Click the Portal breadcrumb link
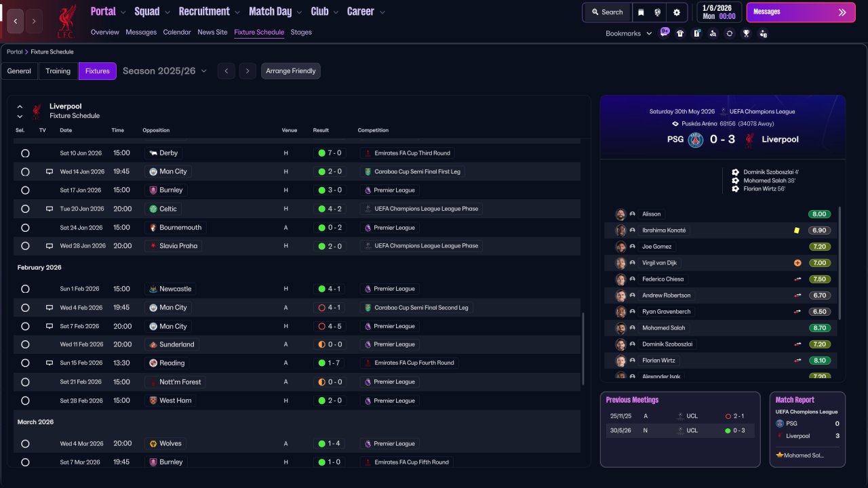868x488 pixels. (14, 52)
